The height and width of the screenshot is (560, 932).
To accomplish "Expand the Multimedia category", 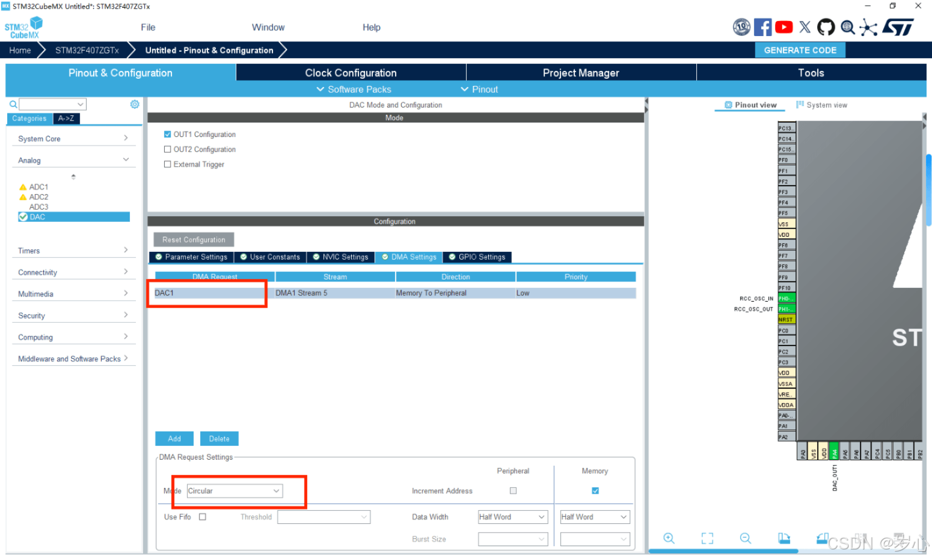I will point(73,294).
